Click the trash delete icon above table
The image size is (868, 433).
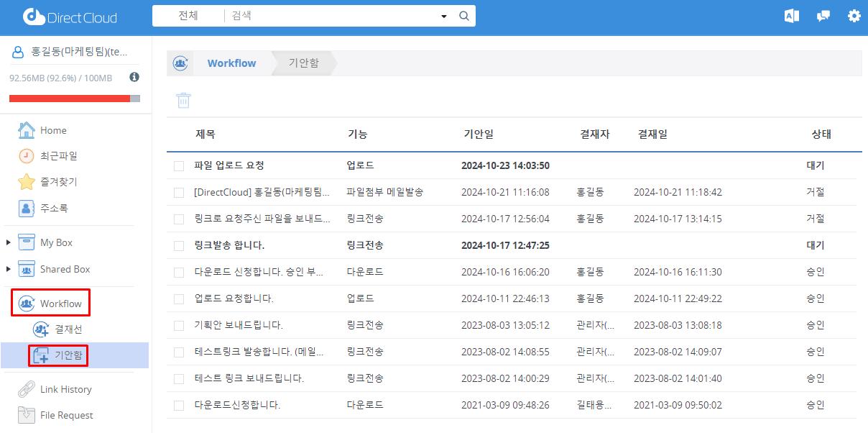tap(184, 101)
